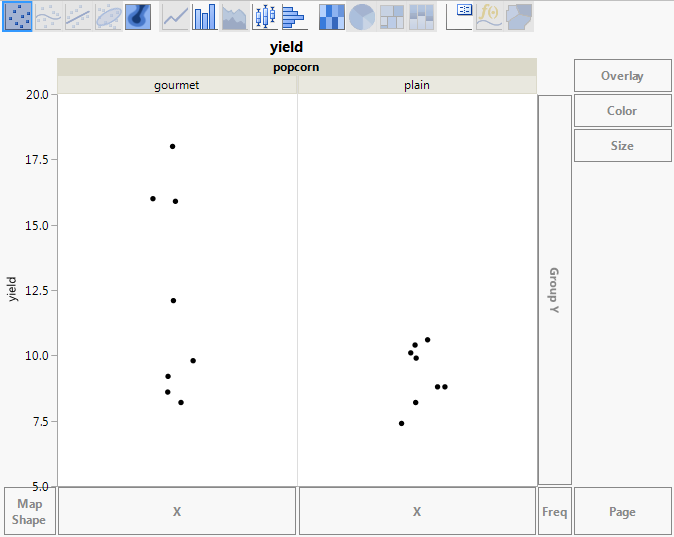Click the Group Y drop zone
The image size is (674, 537).
coord(555,290)
